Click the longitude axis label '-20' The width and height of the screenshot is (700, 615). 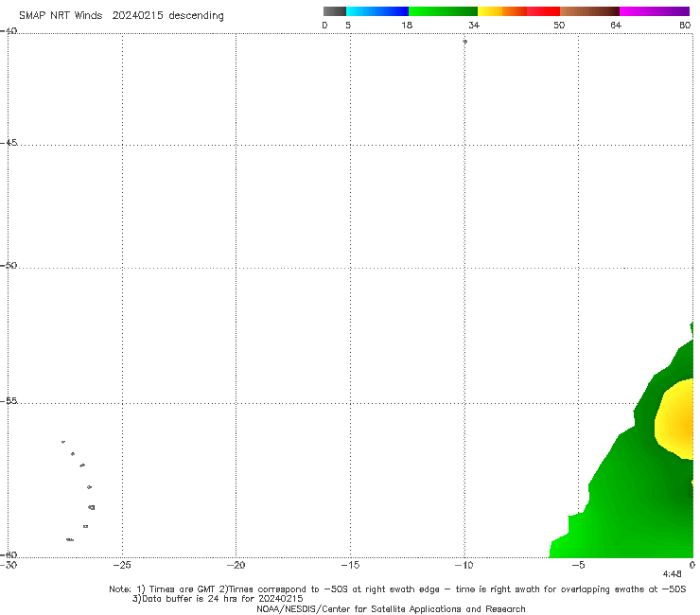tap(236, 565)
